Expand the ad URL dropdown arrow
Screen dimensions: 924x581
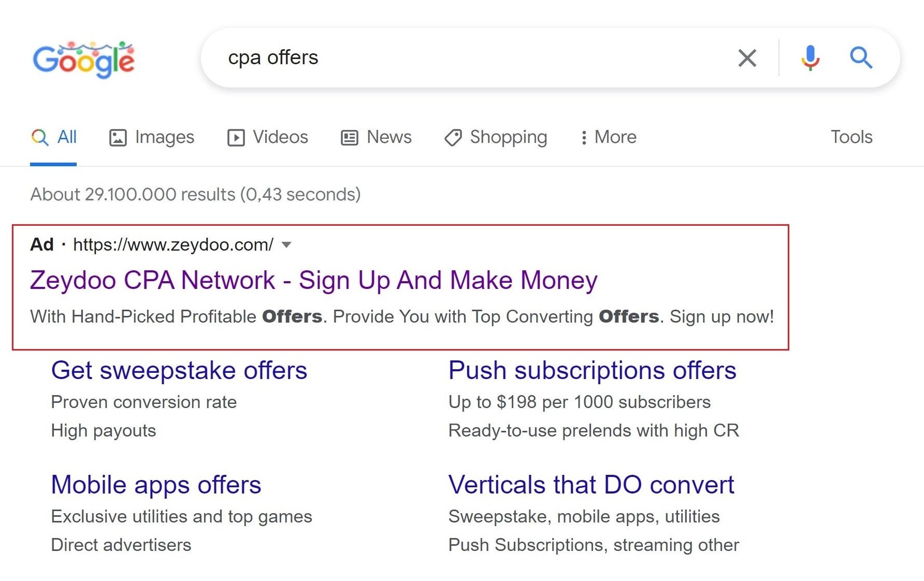[286, 244]
